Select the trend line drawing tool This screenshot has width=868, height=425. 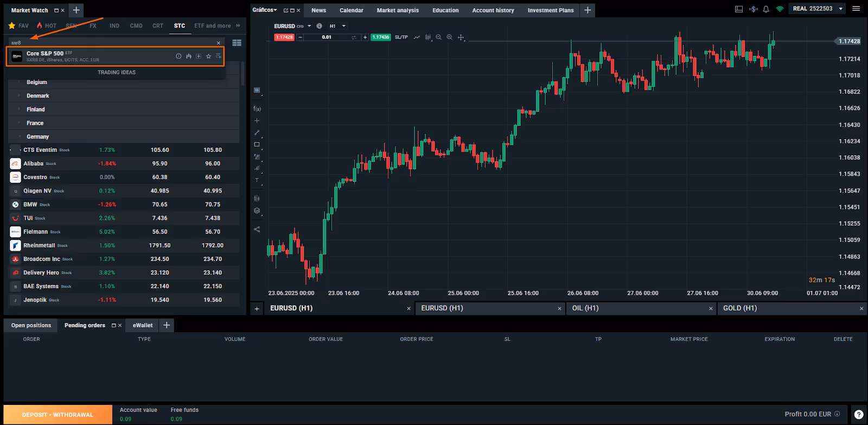[x=257, y=132]
